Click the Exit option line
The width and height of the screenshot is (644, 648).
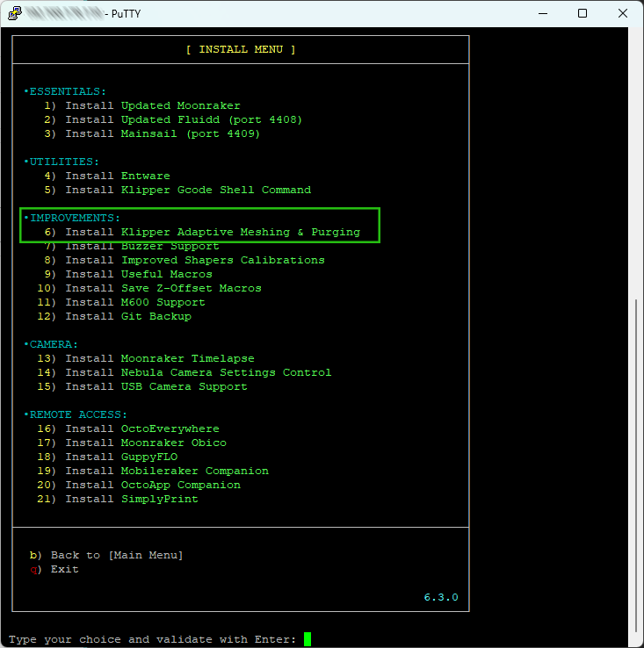tap(54, 569)
